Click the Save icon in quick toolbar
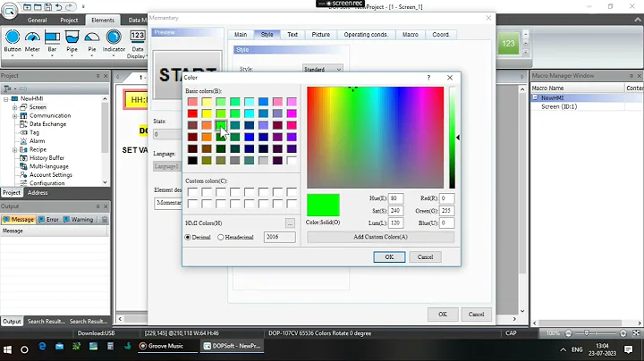 (47, 7)
